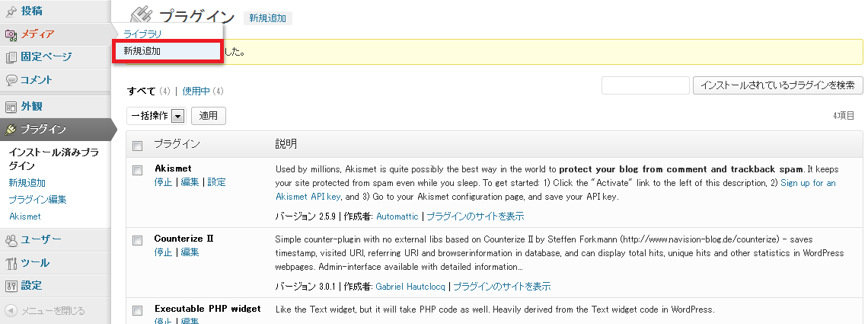
Task: Choose ライブラリ in the media flyout menu
Action: click(x=142, y=34)
